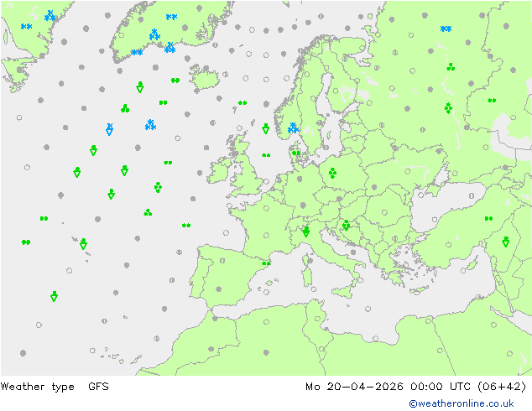This screenshot has width=532, height=411.
Task: Click the green drizzle symbol near the Faroe Islands
Action: 243,102
